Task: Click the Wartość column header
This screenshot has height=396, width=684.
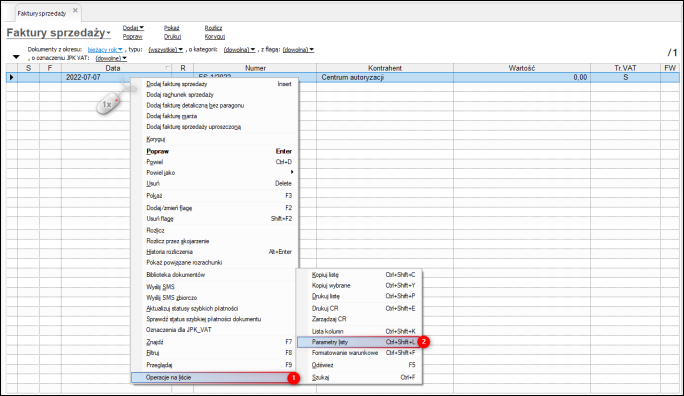Action: [x=522, y=68]
